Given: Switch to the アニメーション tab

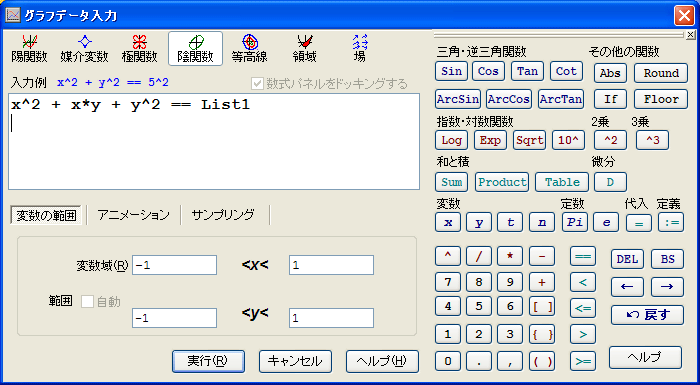Looking at the screenshot, I should click(x=133, y=215).
